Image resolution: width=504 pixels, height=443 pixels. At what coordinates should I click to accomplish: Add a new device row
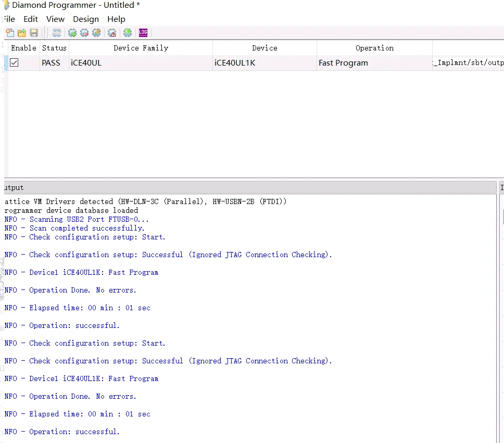(x=72, y=33)
